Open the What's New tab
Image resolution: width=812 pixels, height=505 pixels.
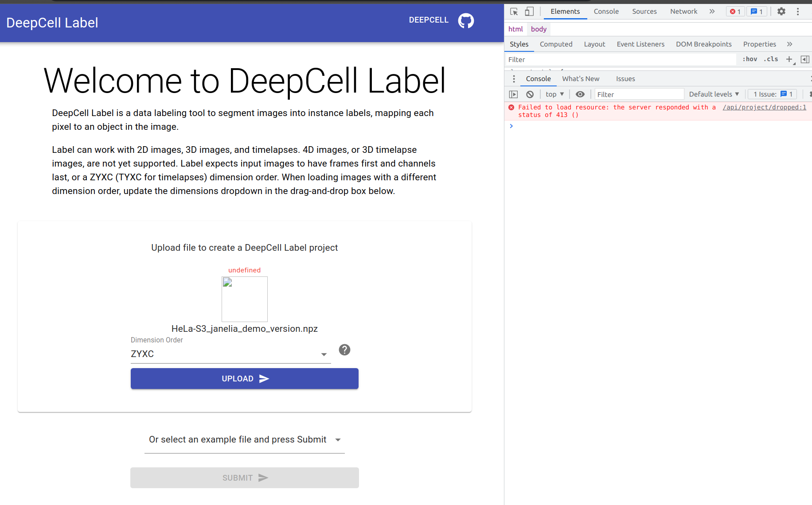click(x=581, y=78)
